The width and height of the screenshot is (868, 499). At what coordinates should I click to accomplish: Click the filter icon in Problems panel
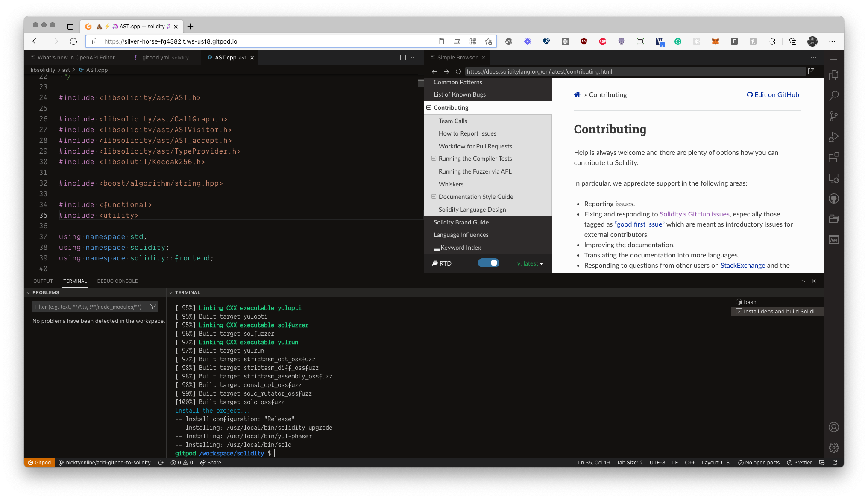[x=153, y=307]
